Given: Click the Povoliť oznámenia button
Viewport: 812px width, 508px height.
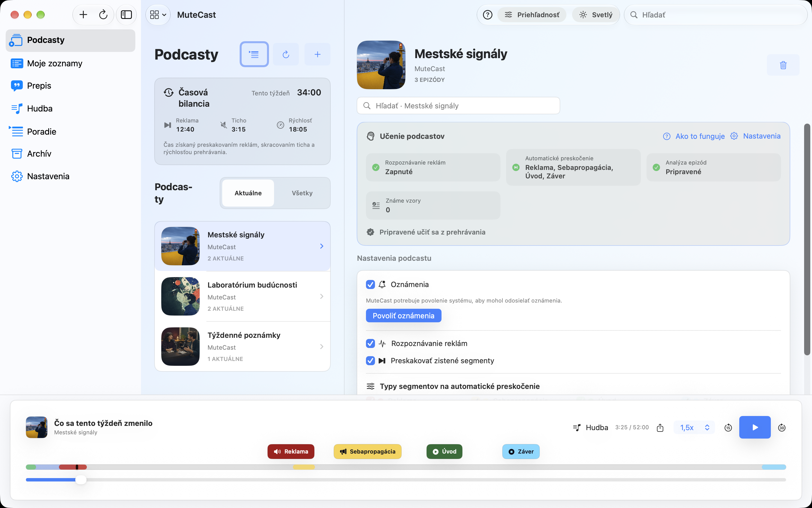Looking at the screenshot, I should (x=403, y=316).
